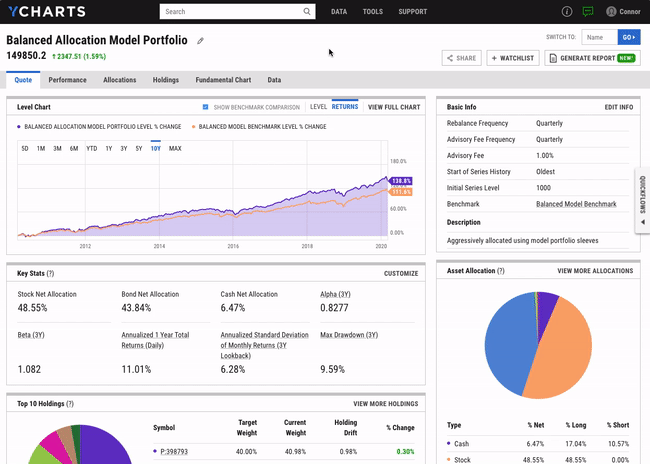
Task: Click the Connor user avatar icon
Action: pyautogui.click(x=611, y=12)
